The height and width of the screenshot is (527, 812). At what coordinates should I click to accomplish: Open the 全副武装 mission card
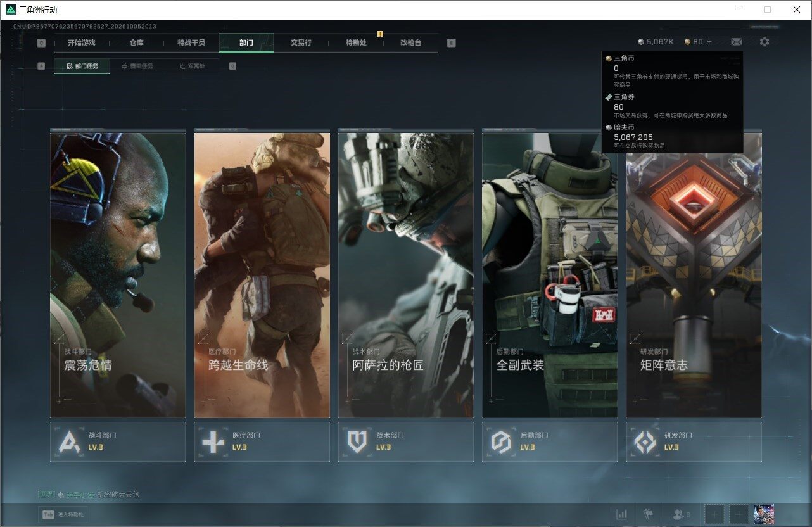(550, 276)
